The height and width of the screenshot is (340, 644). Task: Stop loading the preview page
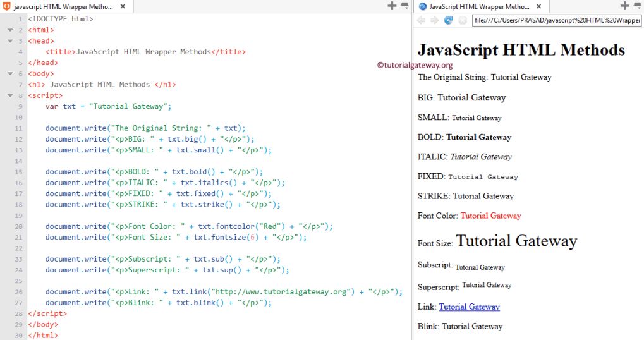pos(463,20)
